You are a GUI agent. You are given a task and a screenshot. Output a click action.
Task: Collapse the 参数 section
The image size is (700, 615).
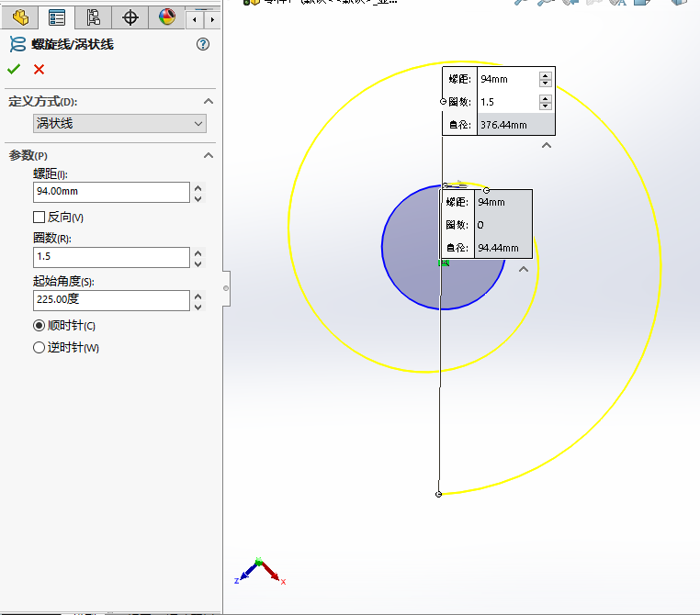click(208, 156)
